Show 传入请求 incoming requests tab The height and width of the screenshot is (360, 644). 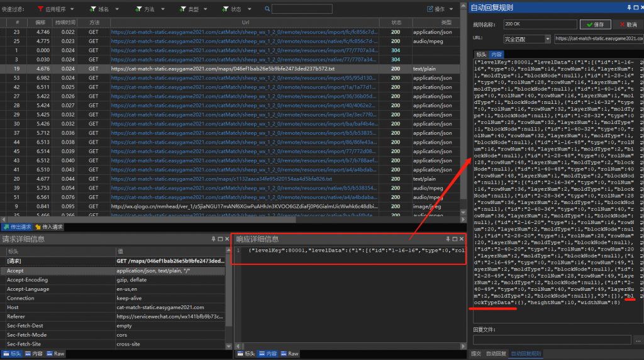[x=49, y=227]
